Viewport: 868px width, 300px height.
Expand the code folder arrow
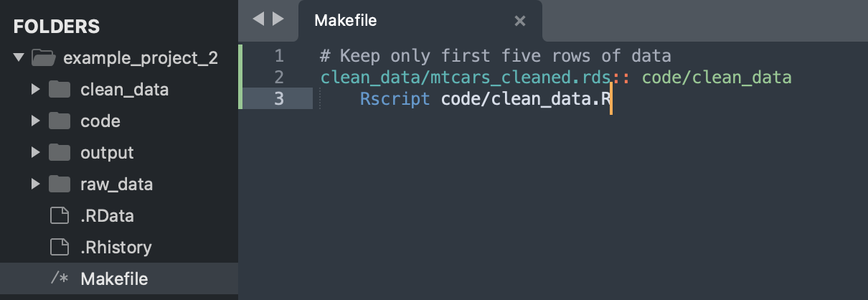35,121
